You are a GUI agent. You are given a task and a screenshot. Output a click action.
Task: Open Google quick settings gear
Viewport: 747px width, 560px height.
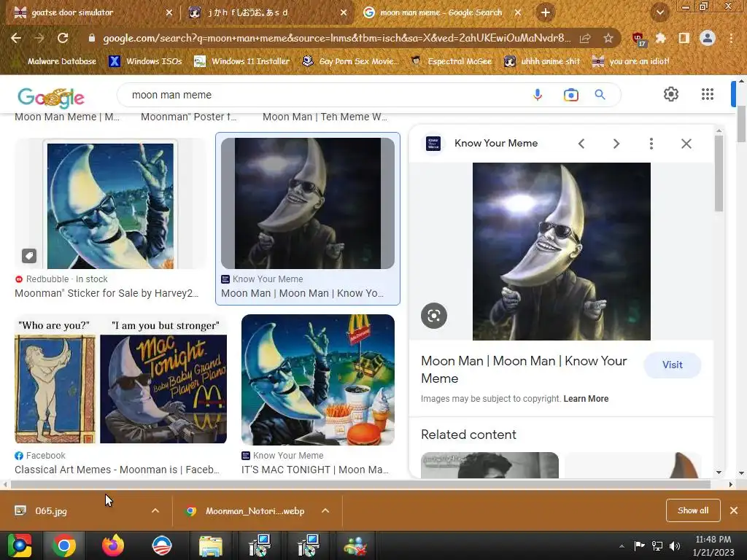[671, 94]
